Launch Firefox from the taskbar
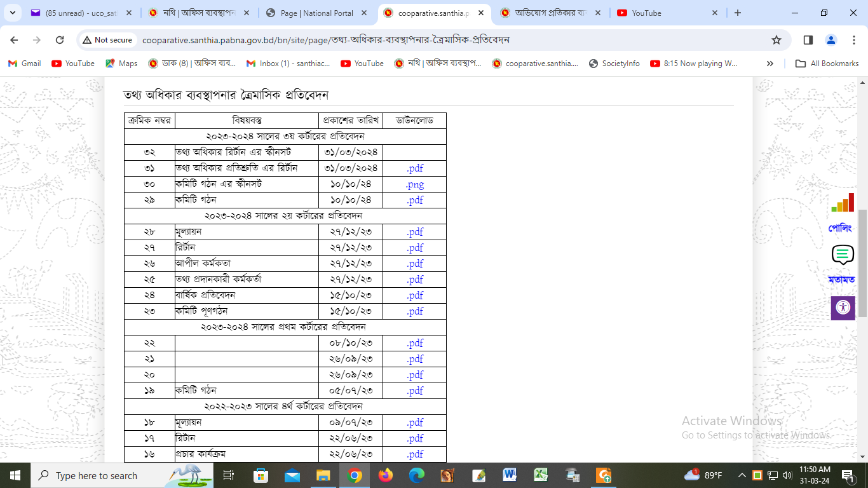Viewport: 868px width, 488px height. tap(385, 475)
